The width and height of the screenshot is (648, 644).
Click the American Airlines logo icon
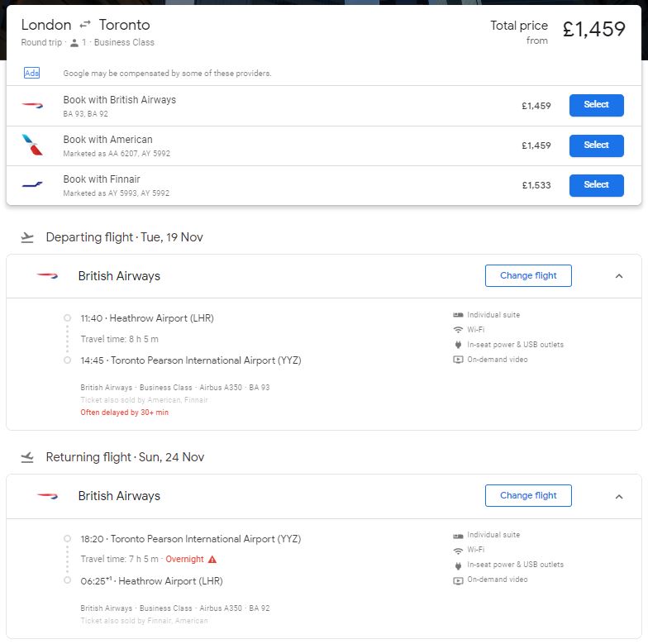(x=32, y=145)
